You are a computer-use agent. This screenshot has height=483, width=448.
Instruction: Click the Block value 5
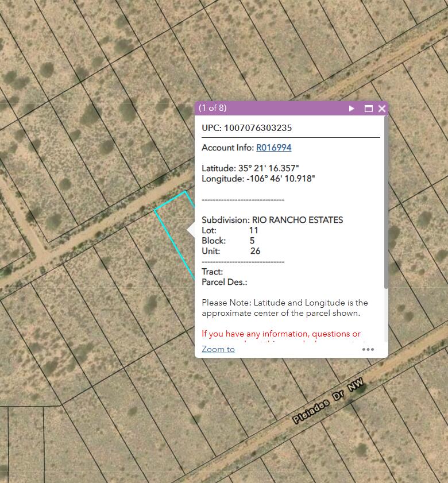(252, 241)
